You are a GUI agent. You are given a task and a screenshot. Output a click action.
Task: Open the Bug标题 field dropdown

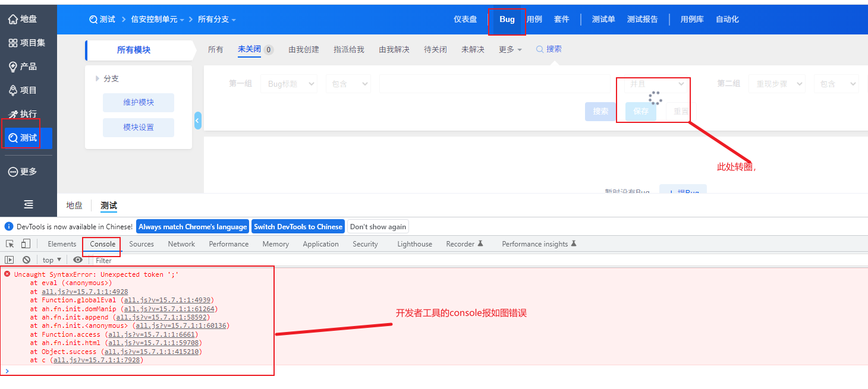[289, 84]
